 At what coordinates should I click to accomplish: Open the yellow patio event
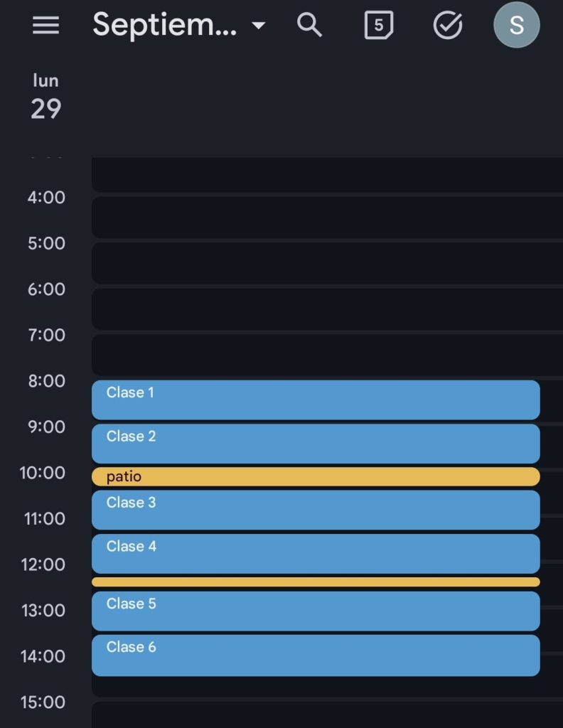pos(316,477)
